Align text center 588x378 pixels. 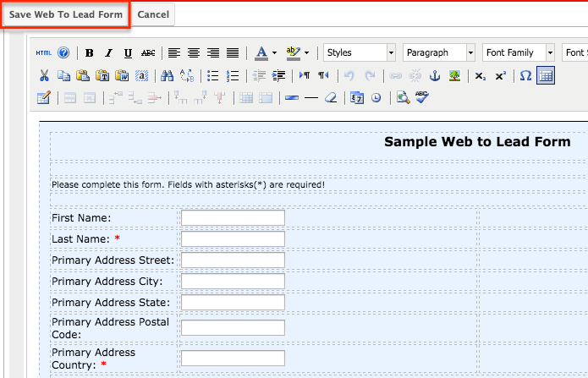tap(194, 53)
